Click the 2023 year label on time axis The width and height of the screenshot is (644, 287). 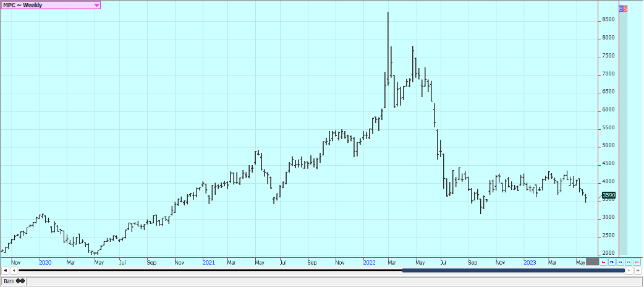point(530,262)
